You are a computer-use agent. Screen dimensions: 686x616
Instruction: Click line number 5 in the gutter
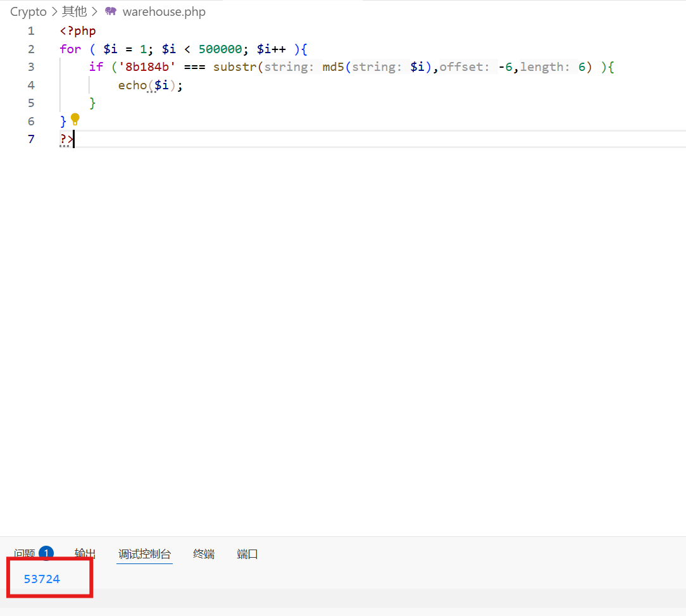pos(31,103)
